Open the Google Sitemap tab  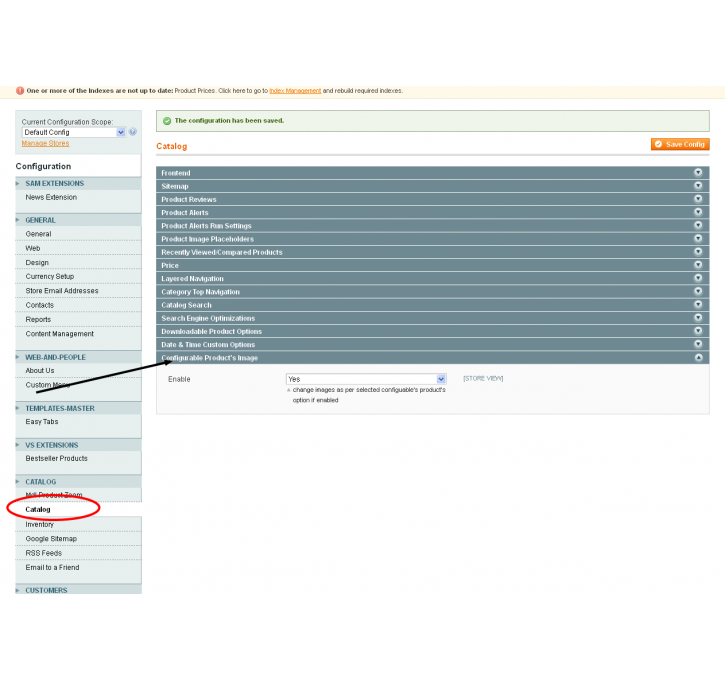click(51, 539)
